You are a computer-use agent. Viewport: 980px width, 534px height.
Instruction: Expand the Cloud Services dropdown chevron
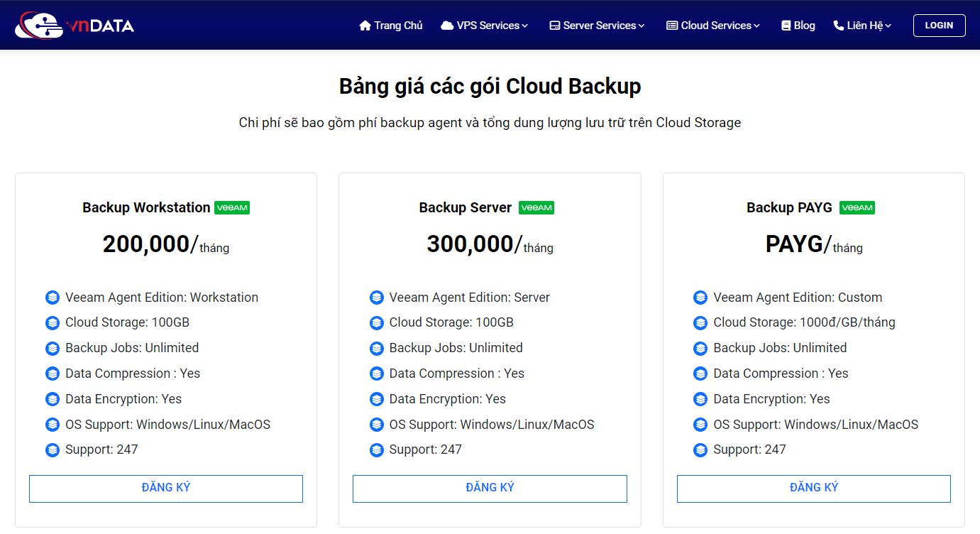756,26
